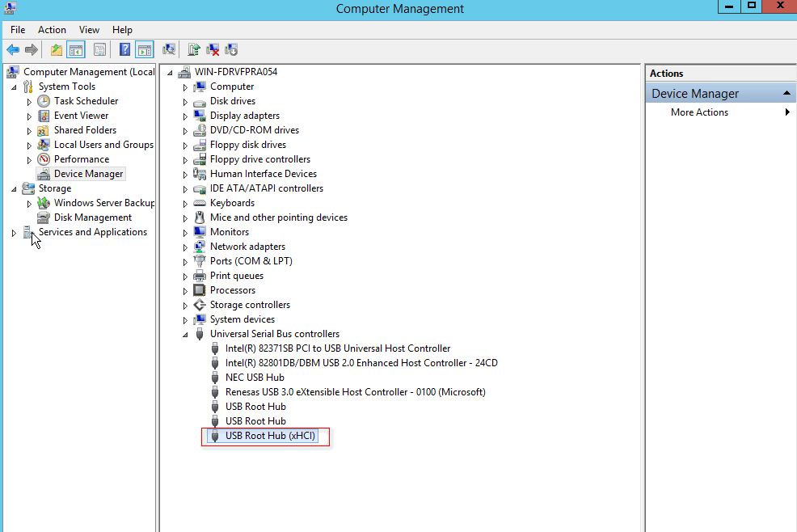Toggle the Show/Hide Console Tree button
This screenshot has height=532, width=797.
pyautogui.click(x=76, y=50)
